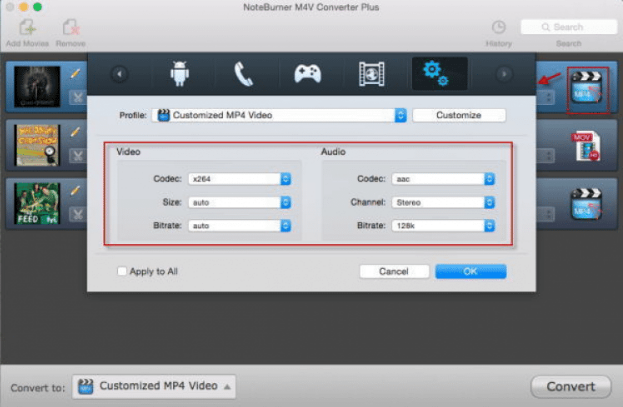Click the stepper beside third movie's format icon
This screenshot has height=407, width=623.
coord(548,214)
